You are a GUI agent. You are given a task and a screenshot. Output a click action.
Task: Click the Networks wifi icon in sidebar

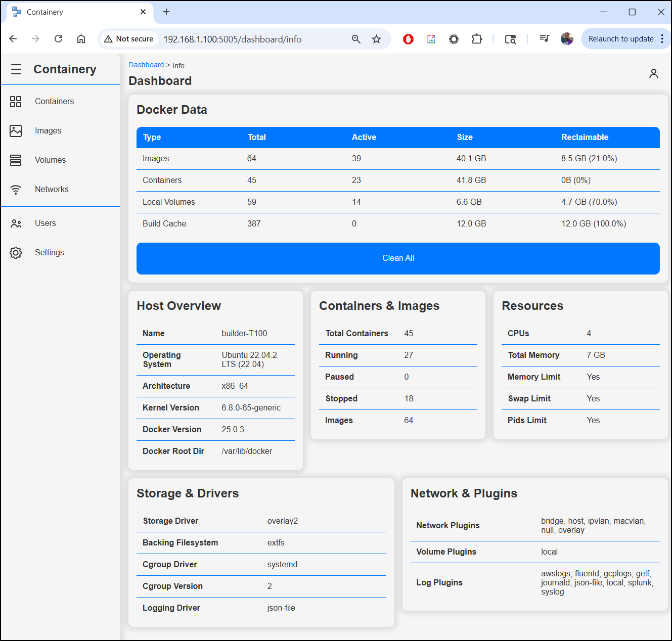(x=16, y=190)
